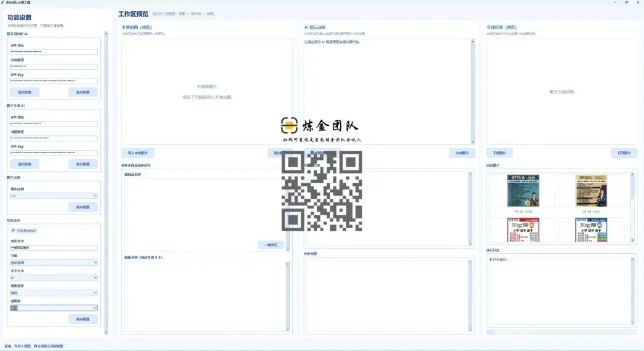
Task: Click the 生成图片 button
Action: [462, 153]
